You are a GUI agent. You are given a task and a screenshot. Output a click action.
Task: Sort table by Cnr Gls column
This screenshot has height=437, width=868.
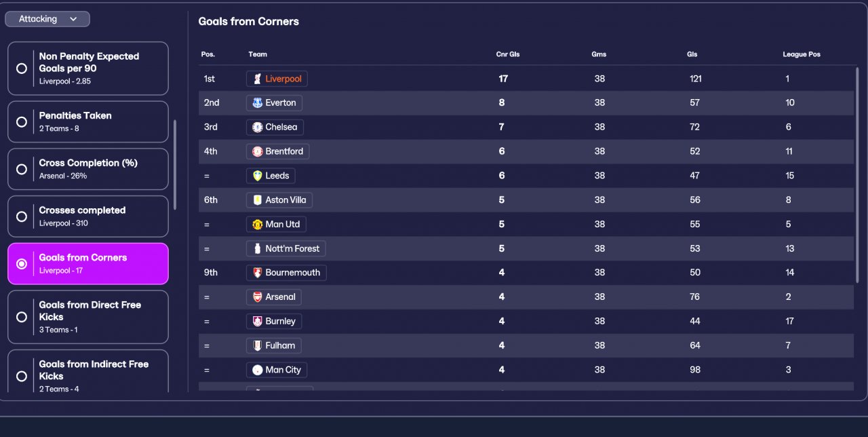point(507,54)
